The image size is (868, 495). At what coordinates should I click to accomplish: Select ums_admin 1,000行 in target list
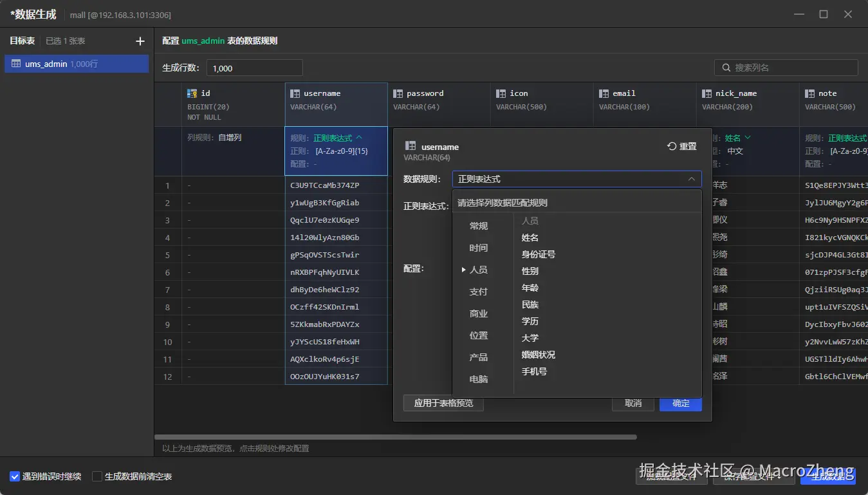77,64
